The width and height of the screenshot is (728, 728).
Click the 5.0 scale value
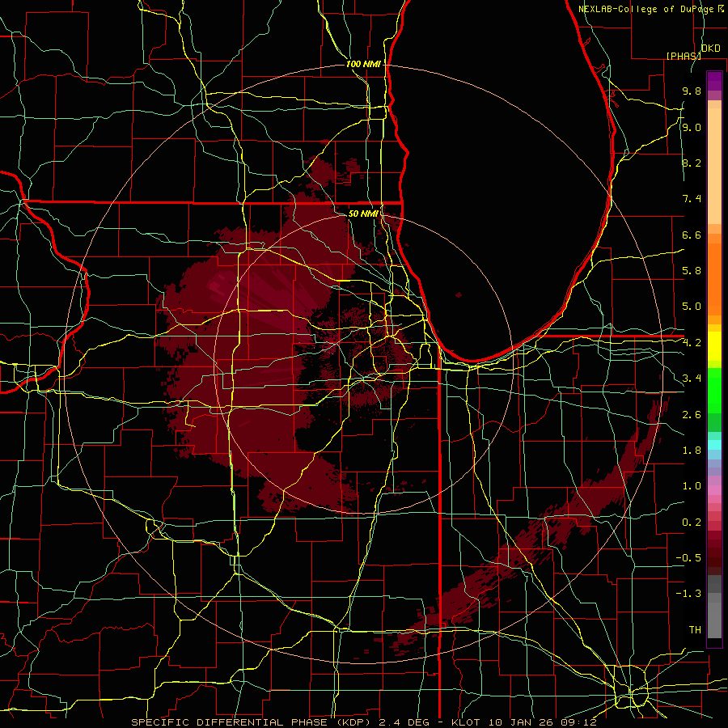pos(692,307)
